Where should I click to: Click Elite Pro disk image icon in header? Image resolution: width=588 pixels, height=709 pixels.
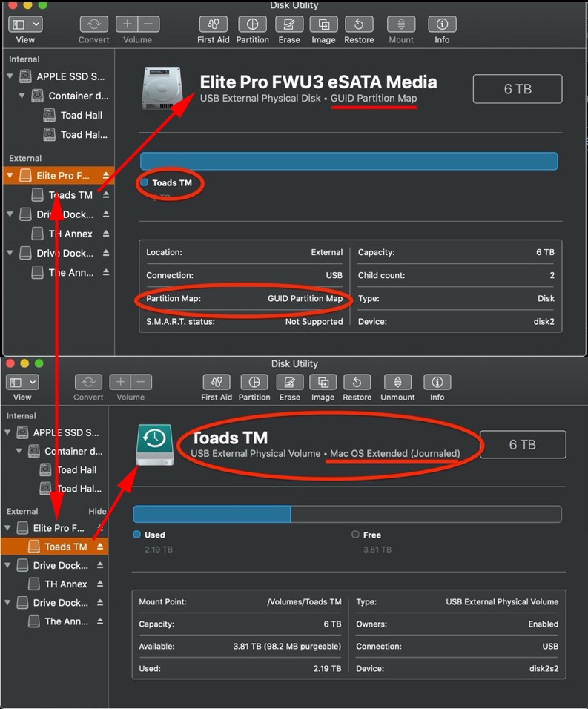pyautogui.click(x=162, y=89)
